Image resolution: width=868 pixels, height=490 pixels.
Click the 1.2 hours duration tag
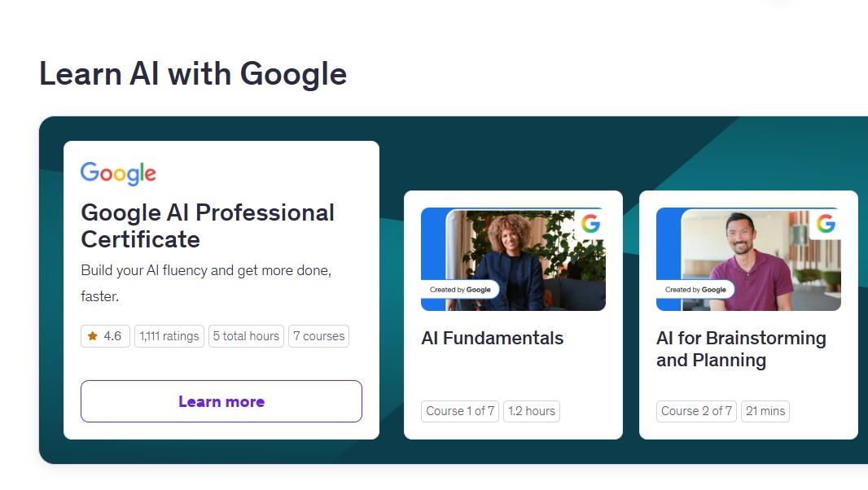point(532,411)
